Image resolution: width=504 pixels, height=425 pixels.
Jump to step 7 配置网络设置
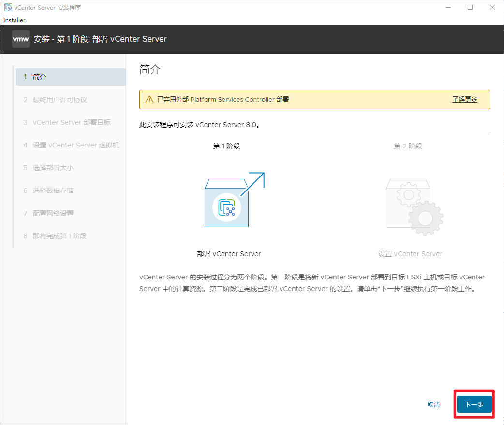pyautogui.click(x=53, y=213)
